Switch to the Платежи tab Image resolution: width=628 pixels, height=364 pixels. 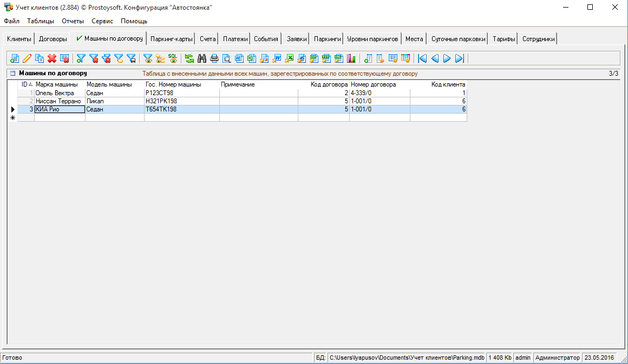[235, 39]
